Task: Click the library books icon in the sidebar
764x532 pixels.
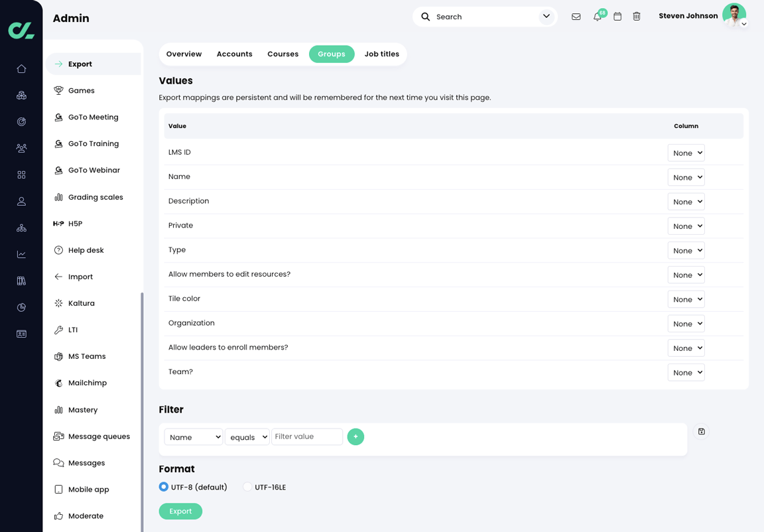Action: [x=21, y=281]
